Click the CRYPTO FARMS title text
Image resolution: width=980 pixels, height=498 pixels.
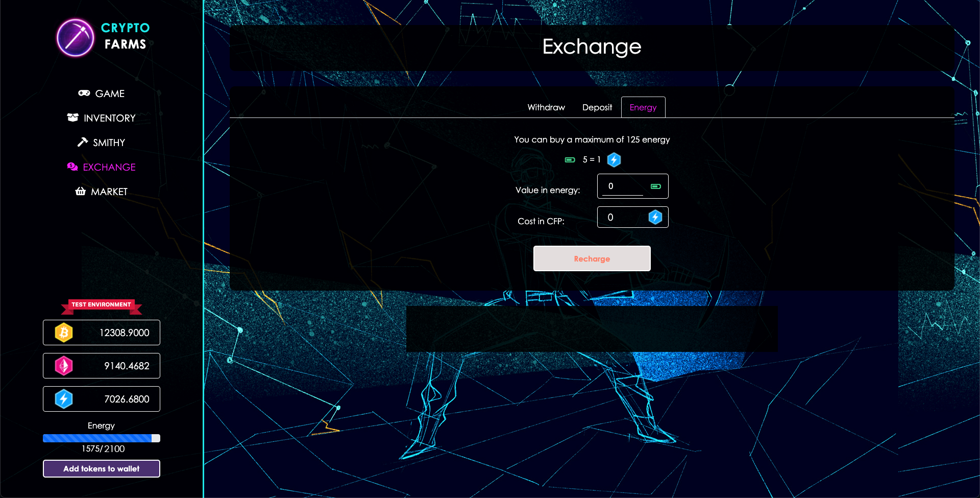click(x=125, y=36)
